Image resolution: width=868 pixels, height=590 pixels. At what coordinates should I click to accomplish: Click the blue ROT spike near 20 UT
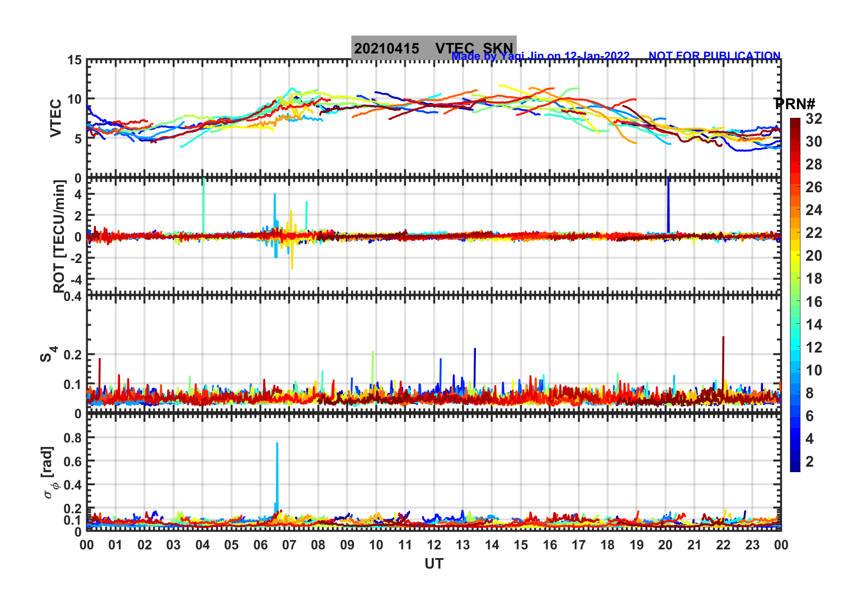click(x=668, y=205)
